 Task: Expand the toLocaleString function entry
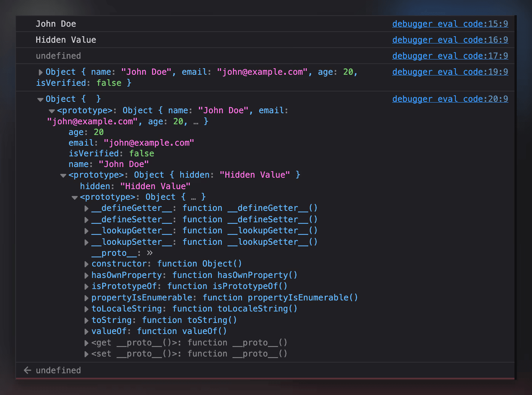click(x=86, y=309)
